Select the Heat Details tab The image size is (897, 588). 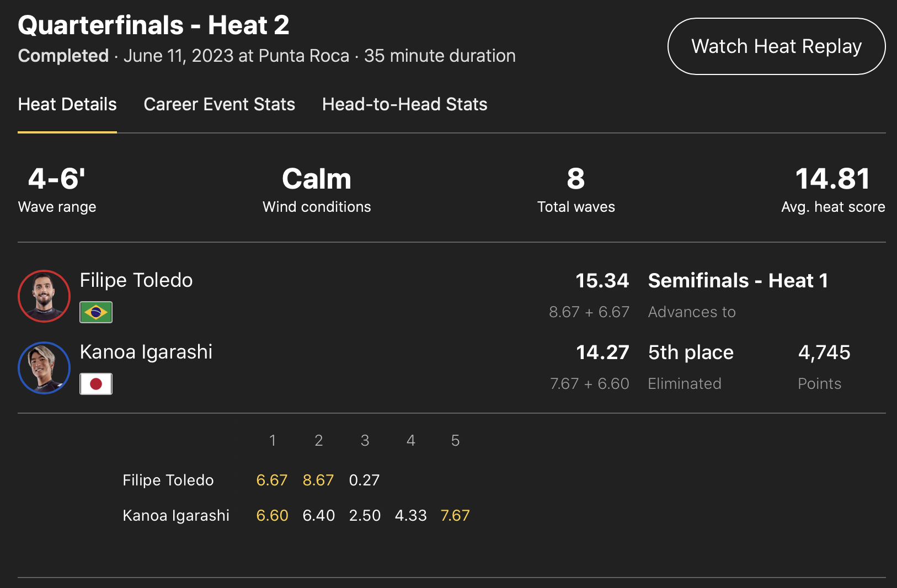(x=67, y=104)
